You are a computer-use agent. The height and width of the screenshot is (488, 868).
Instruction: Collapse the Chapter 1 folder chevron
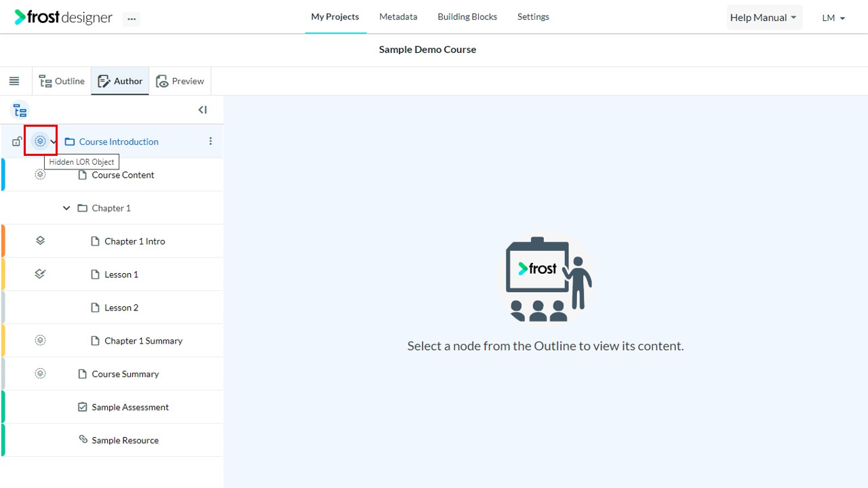pos(66,208)
